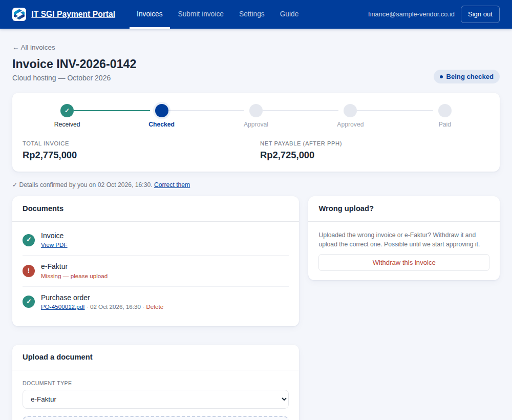Image resolution: width=512 pixels, height=420 pixels.
Task: Click the grey Paid step circle
Action: click(x=445, y=111)
